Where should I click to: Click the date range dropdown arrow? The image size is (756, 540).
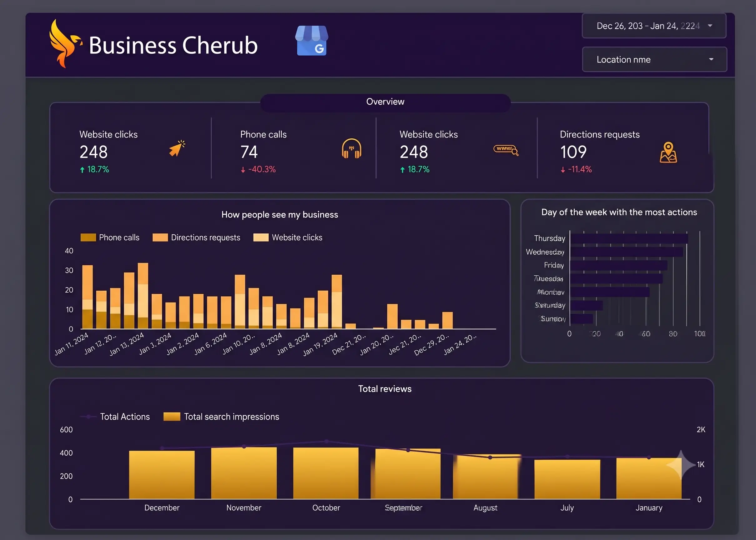coord(710,26)
